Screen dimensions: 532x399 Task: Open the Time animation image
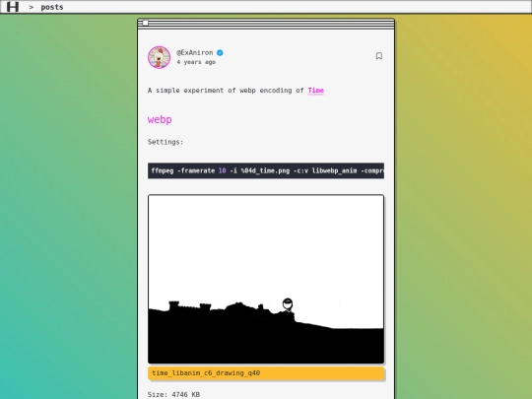[266, 279]
